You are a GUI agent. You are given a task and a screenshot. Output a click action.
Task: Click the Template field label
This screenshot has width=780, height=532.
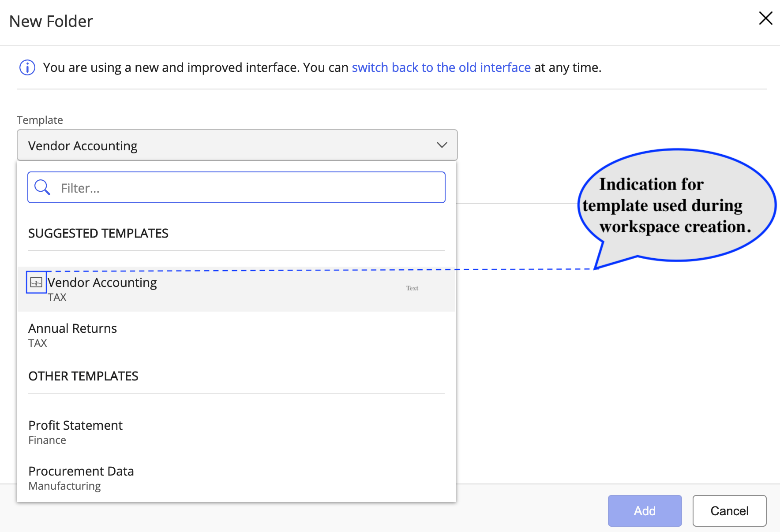pyautogui.click(x=40, y=120)
